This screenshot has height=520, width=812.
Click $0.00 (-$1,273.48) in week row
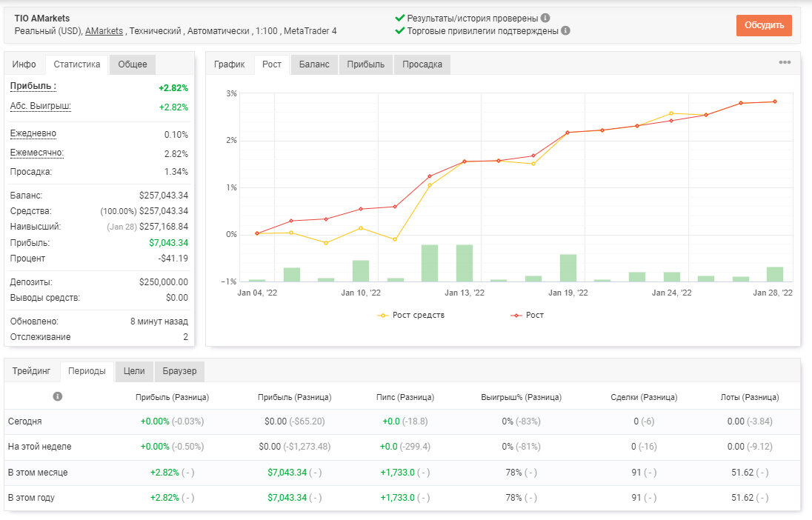point(295,447)
